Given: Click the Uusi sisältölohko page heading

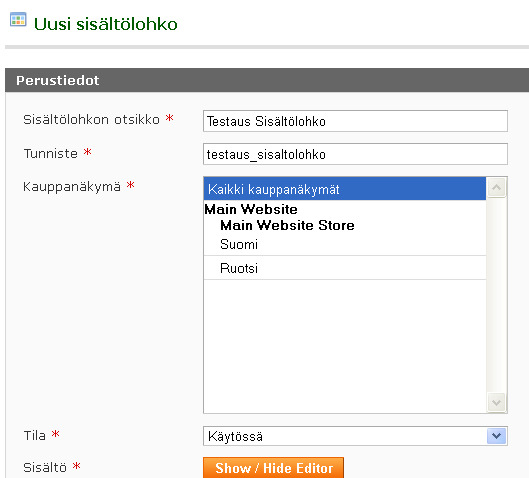Looking at the screenshot, I should click(x=106, y=24).
